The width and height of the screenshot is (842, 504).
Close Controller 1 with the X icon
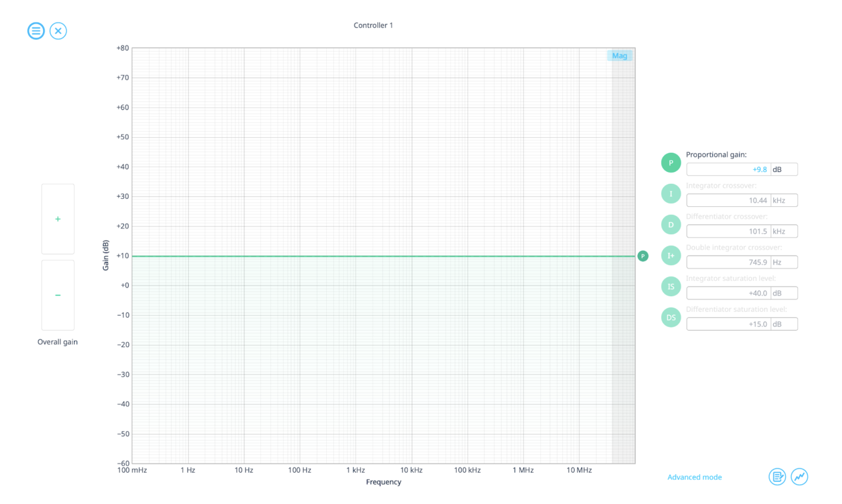[58, 31]
